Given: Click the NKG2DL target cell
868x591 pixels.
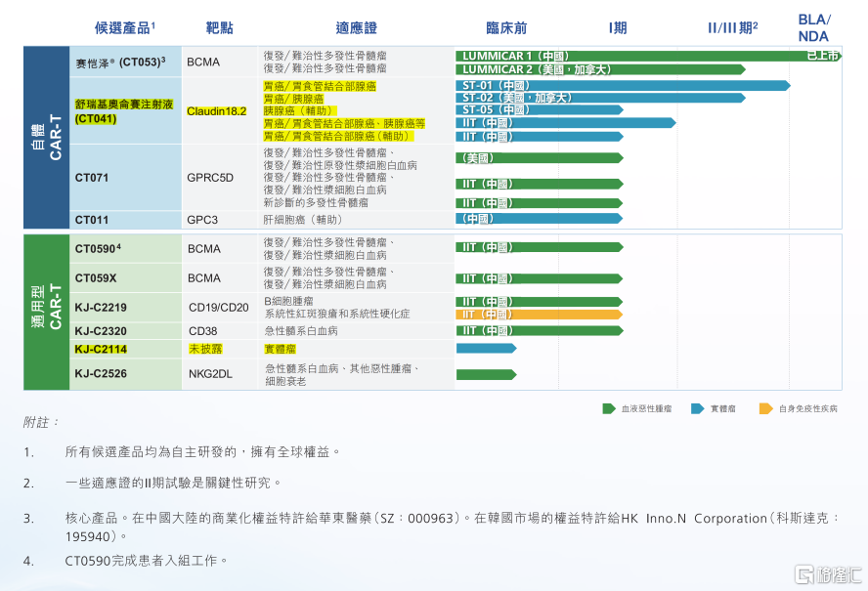Looking at the screenshot, I should click(x=210, y=374).
